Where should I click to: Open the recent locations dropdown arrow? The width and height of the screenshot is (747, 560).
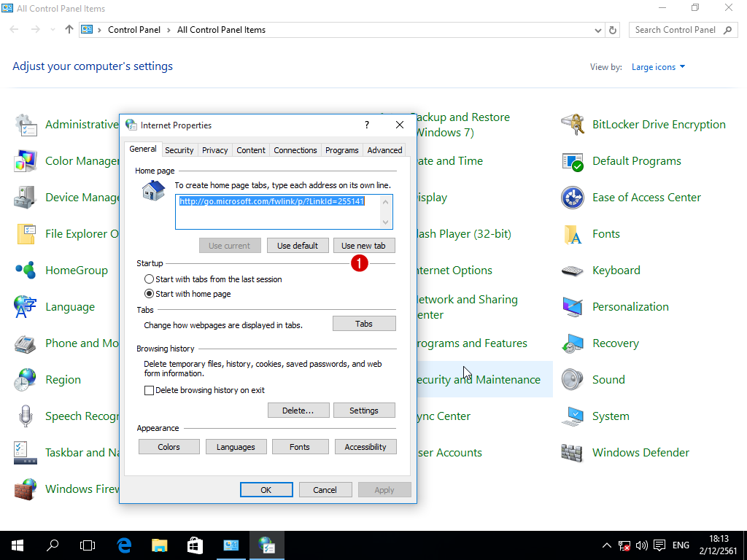[x=53, y=30]
